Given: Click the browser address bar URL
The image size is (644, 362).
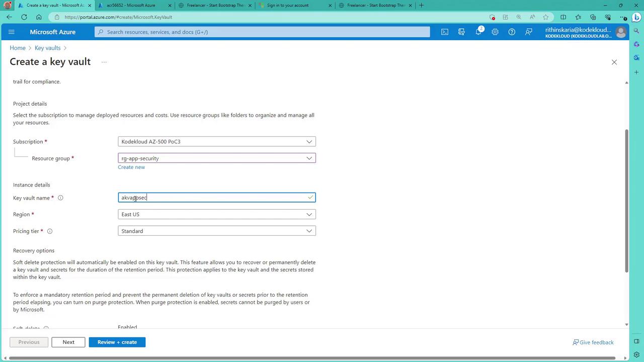Looking at the screenshot, I should click(118, 17).
